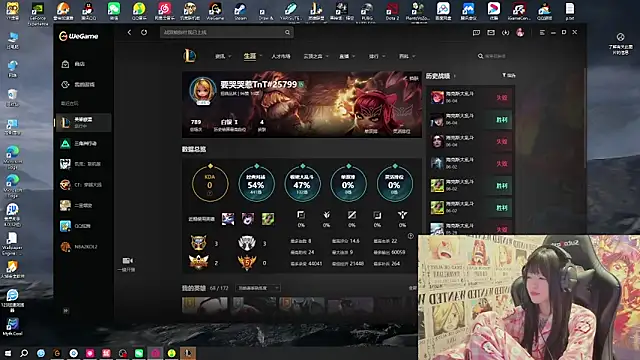This screenshot has width=640, height=360.
Task: Open second 06-04 match marked 胜利
Action: tap(471, 120)
